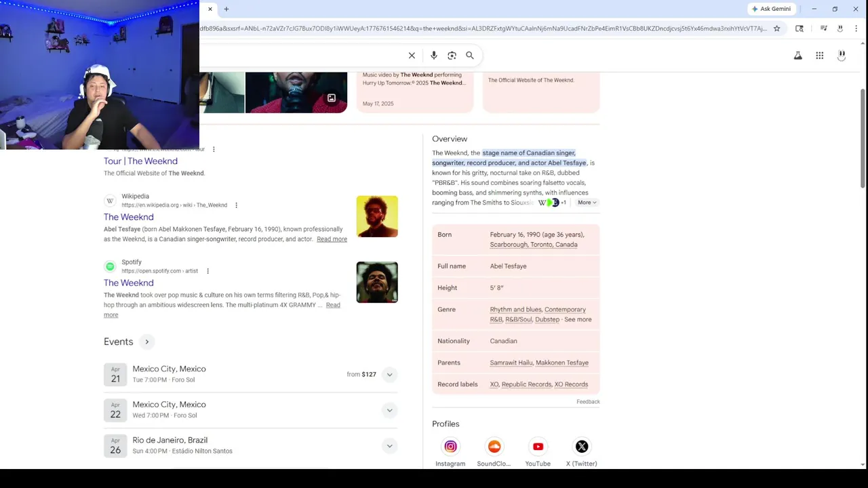Click See more in Genre row
868x488 pixels.
point(578,319)
